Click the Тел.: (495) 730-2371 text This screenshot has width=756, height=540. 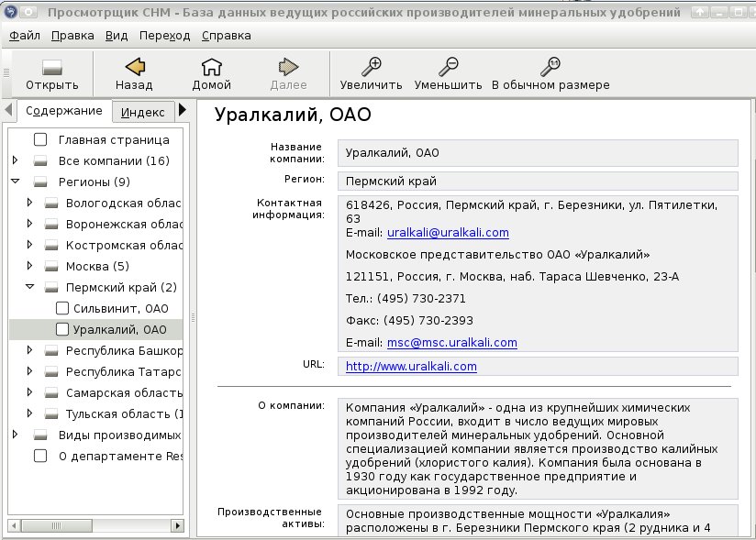(406, 299)
